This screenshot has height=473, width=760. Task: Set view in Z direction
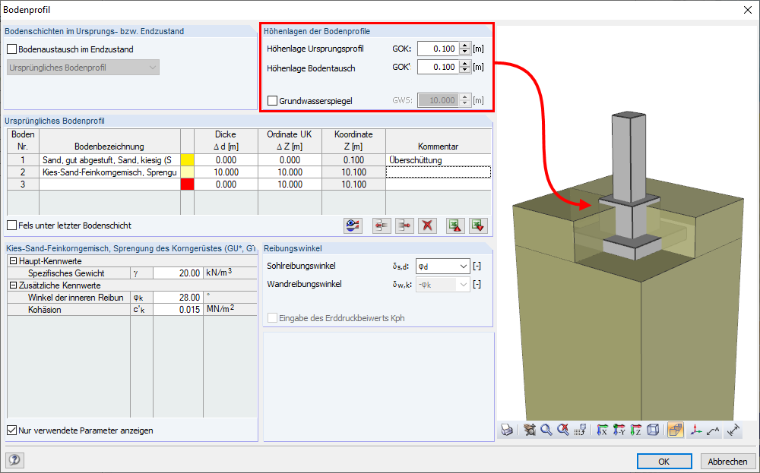(x=636, y=429)
